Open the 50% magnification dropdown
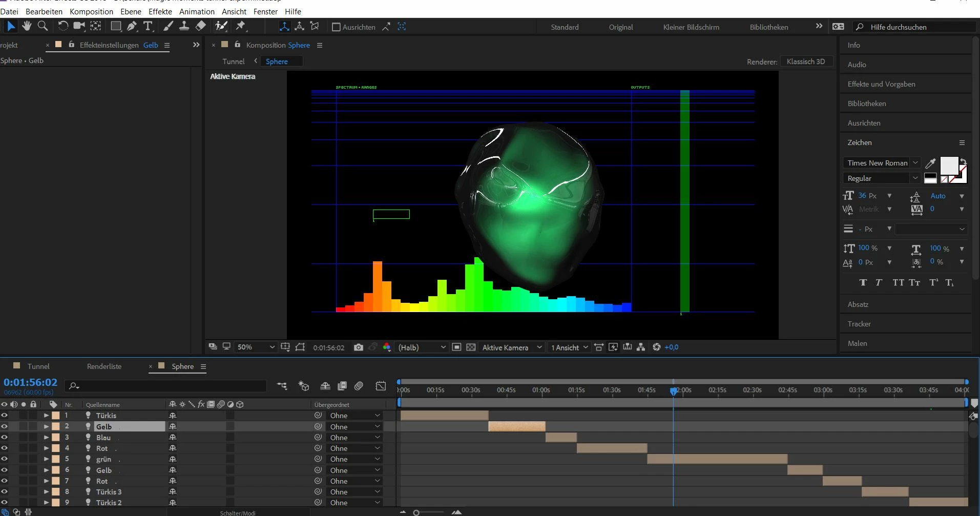 256,347
